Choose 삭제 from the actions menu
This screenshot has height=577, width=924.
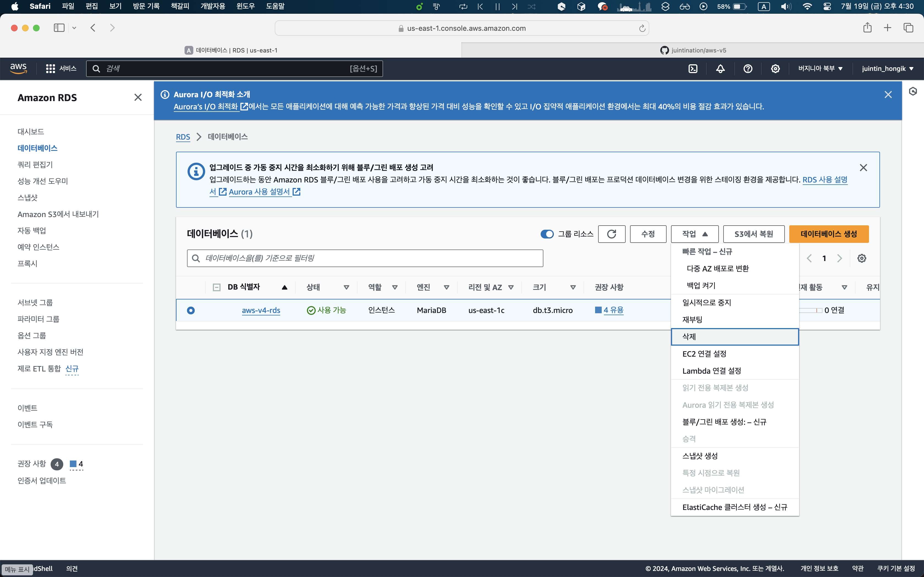pos(689,337)
